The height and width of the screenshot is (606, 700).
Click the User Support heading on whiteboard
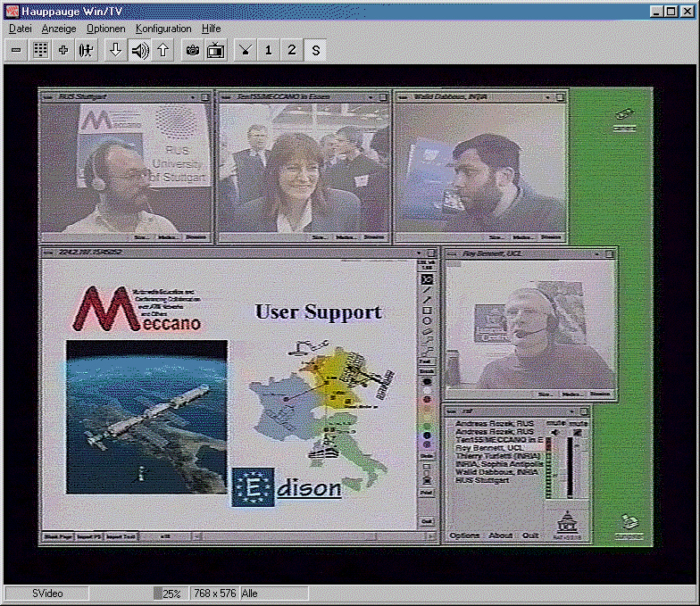pos(318,312)
